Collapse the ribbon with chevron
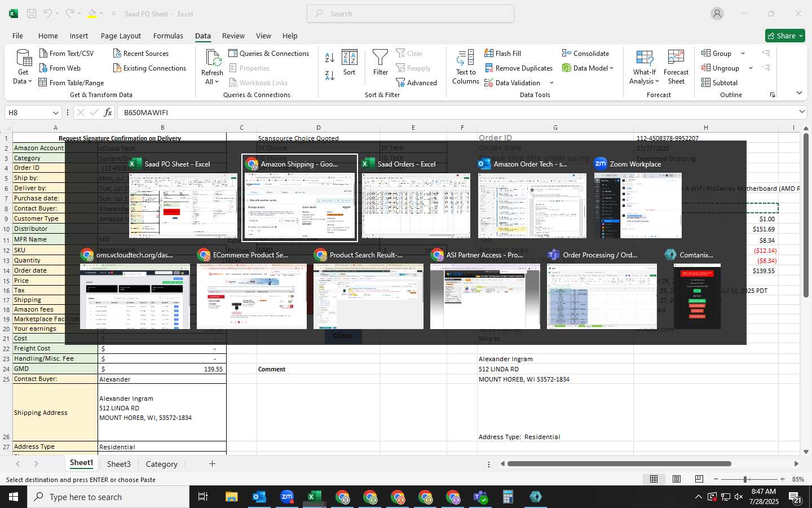Image resolution: width=812 pixels, height=508 pixels. tap(799, 93)
